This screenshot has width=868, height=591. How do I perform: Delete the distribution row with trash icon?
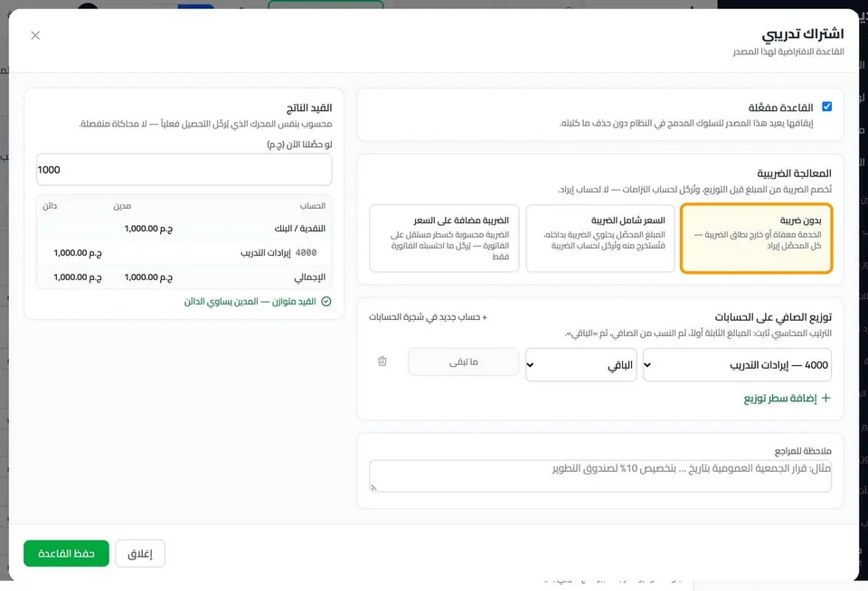pyautogui.click(x=382, y=361)
